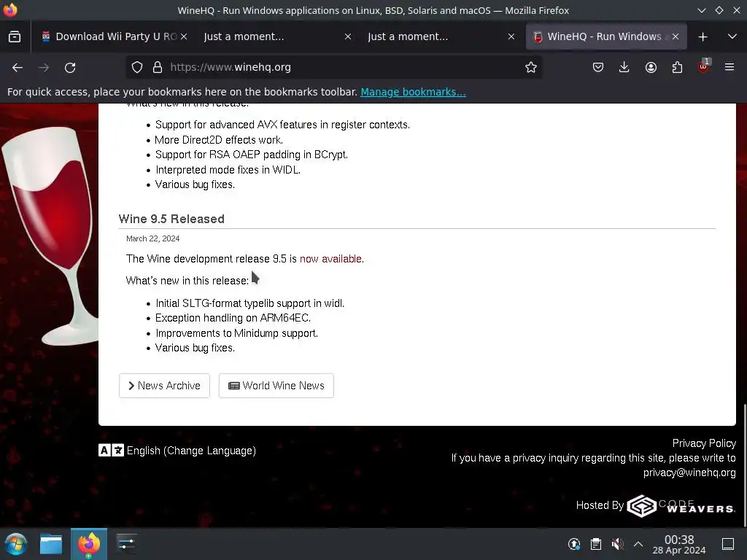The width and height of the screenshot is (747, 560).
Task: Open the system updates tray icon
Action: (574, 544)
